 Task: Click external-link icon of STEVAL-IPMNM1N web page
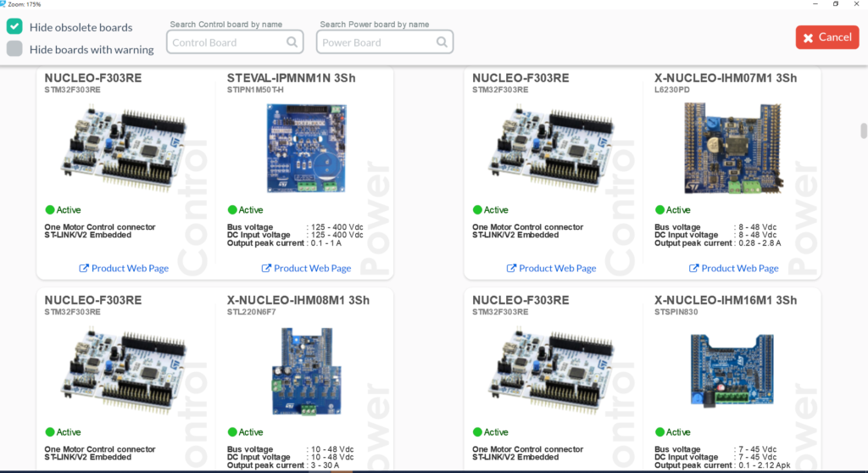pyautogui.click(x=266, y=268)
